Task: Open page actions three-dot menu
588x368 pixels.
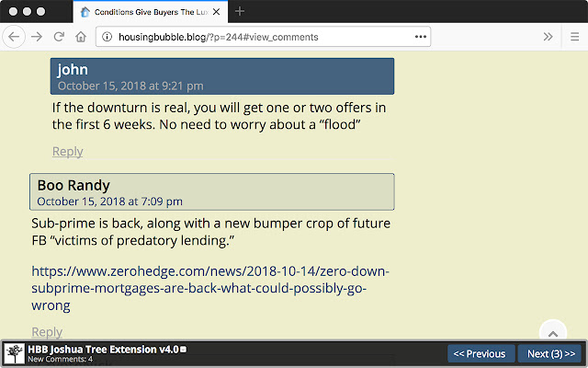Action: tap(421, 37)
